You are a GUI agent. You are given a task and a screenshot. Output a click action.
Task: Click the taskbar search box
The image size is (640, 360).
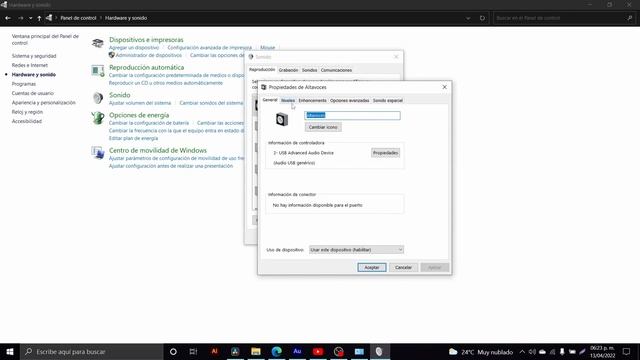91,351
